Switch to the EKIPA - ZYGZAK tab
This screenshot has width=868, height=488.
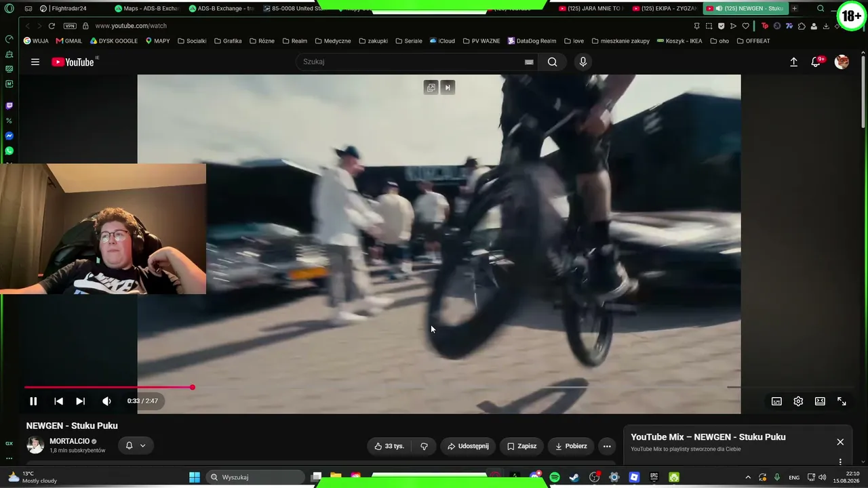pyautogui.click(x=665, y=8)
